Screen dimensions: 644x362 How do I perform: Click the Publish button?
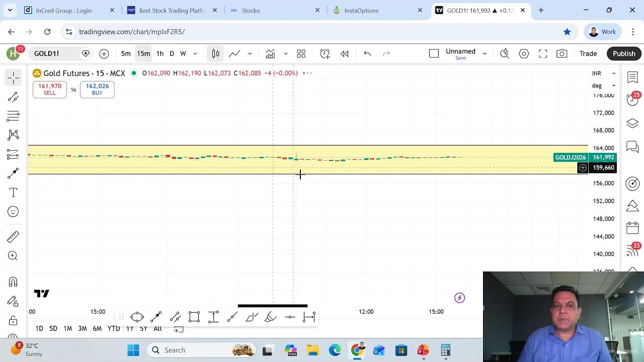624,54
